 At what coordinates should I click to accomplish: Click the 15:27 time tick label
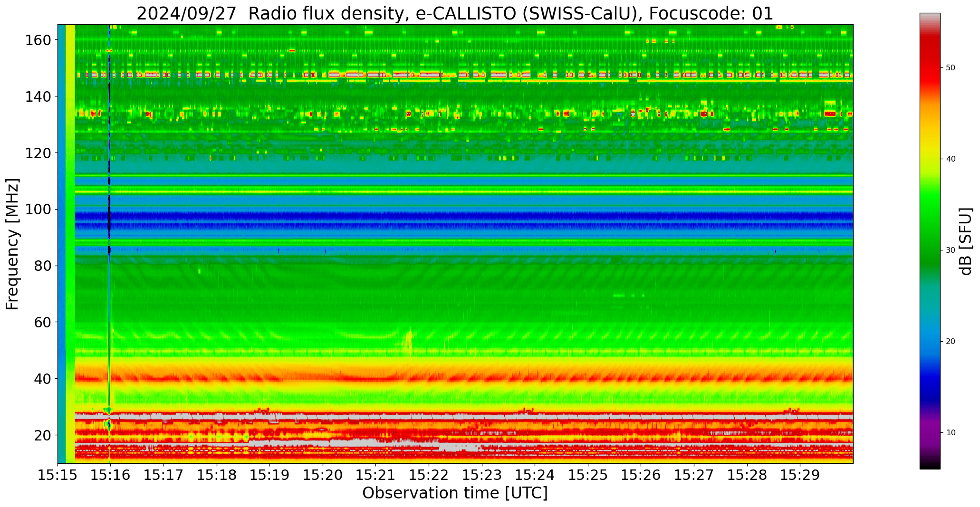694,474
